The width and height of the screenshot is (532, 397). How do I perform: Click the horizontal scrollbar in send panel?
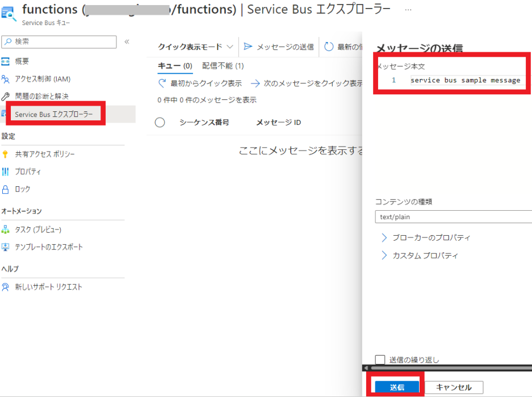[451, 368]
